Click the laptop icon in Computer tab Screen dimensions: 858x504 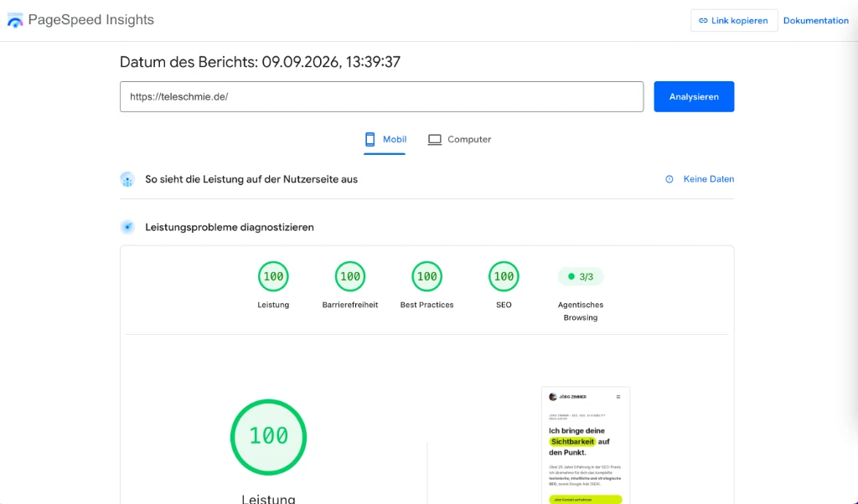pyautogui.click(x=435, y=140)
